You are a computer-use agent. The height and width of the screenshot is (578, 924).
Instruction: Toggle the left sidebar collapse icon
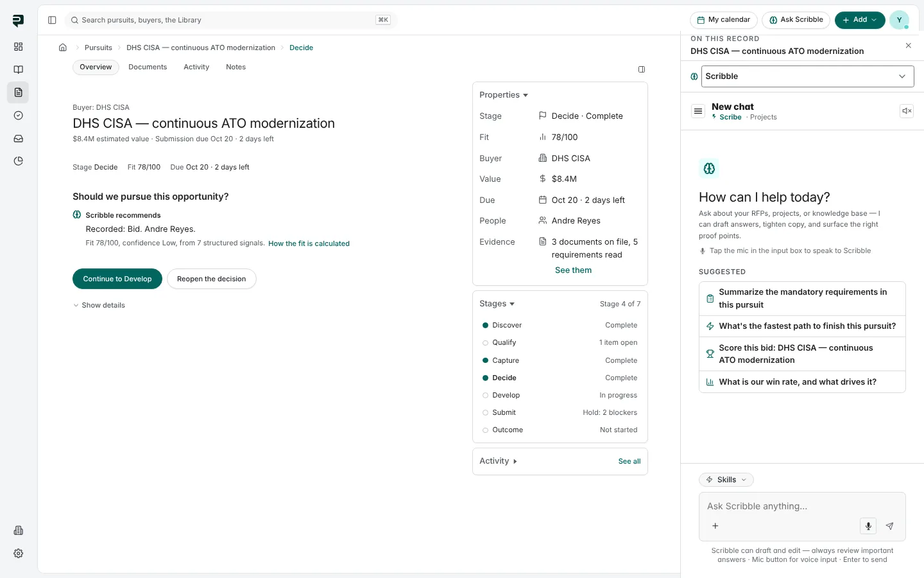[x=52, y=20]
